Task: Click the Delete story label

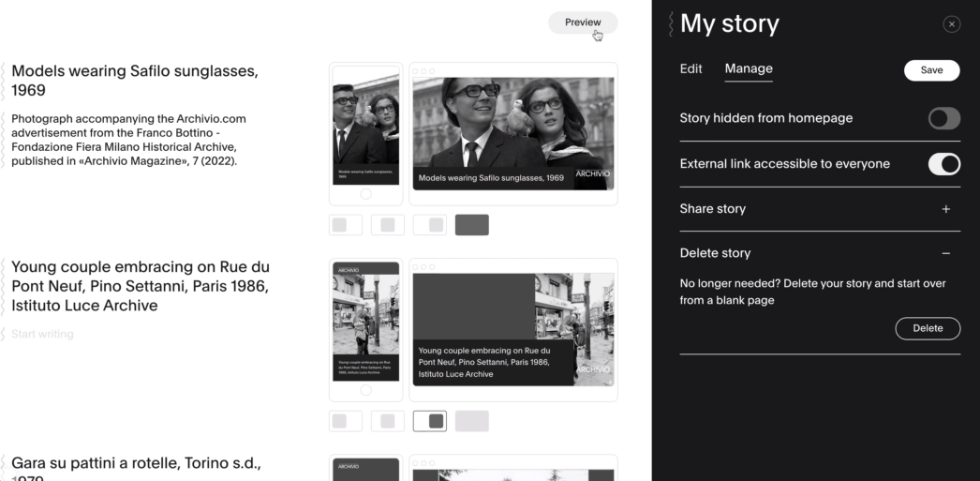Action: pos(715,253)
